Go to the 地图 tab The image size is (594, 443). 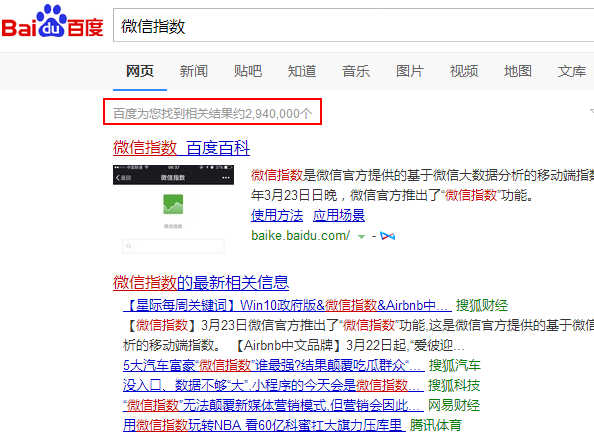tap(517, 71)
